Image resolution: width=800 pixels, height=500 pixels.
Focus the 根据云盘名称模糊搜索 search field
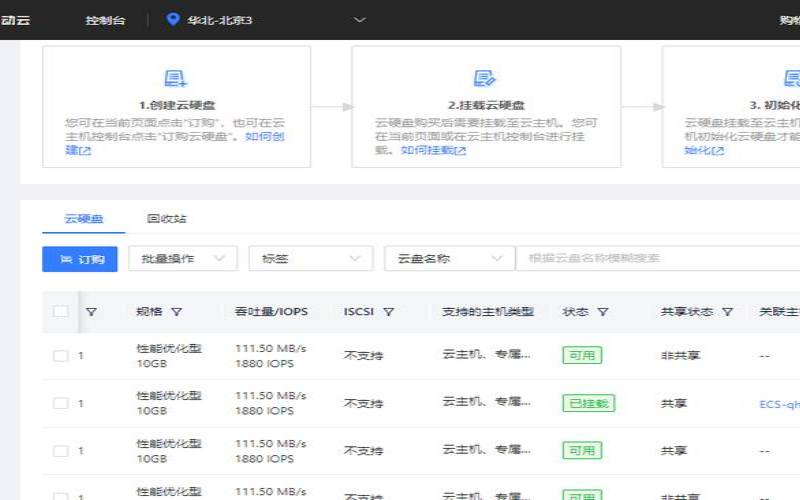tap(658, 258)
